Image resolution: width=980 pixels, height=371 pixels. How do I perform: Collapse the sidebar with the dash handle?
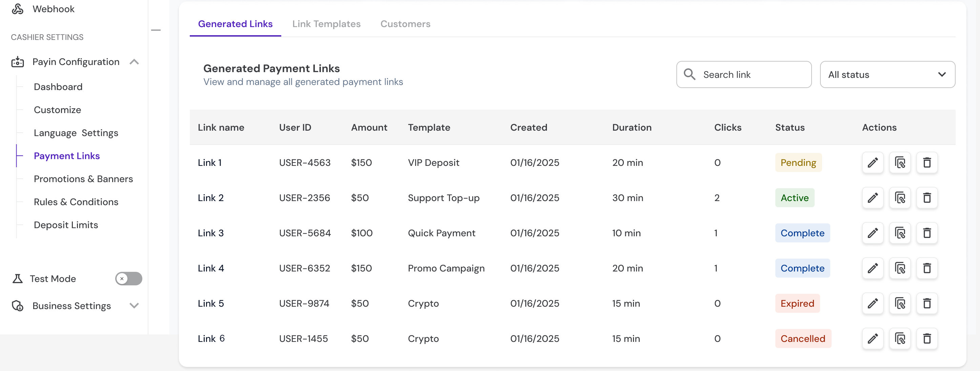pos(156,30)
